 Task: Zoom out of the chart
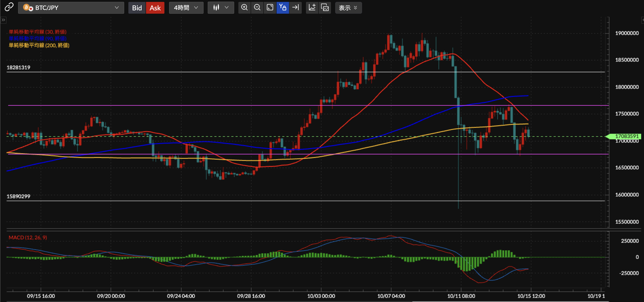pos(257,8)
